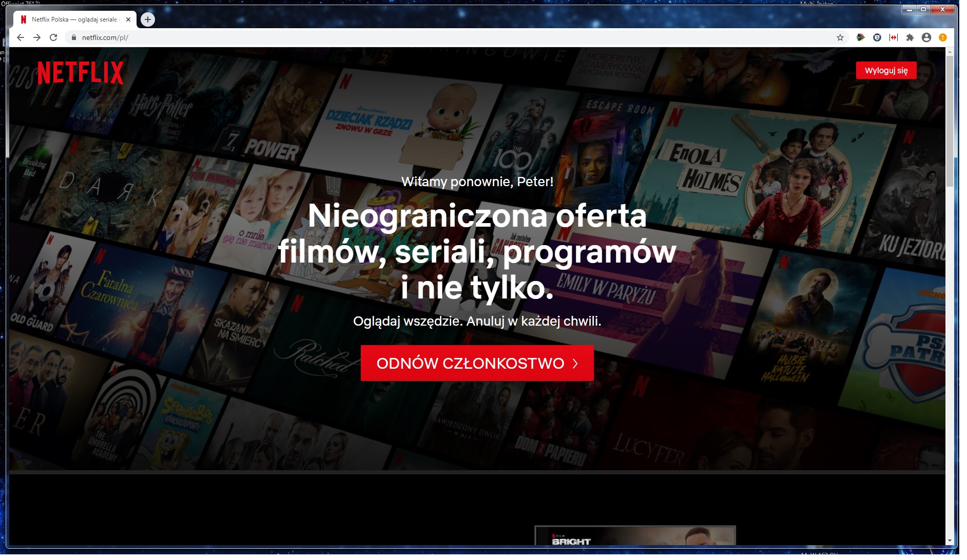
Task: Open the round 'e' extension icon
Action: click(x=877, y=37)
